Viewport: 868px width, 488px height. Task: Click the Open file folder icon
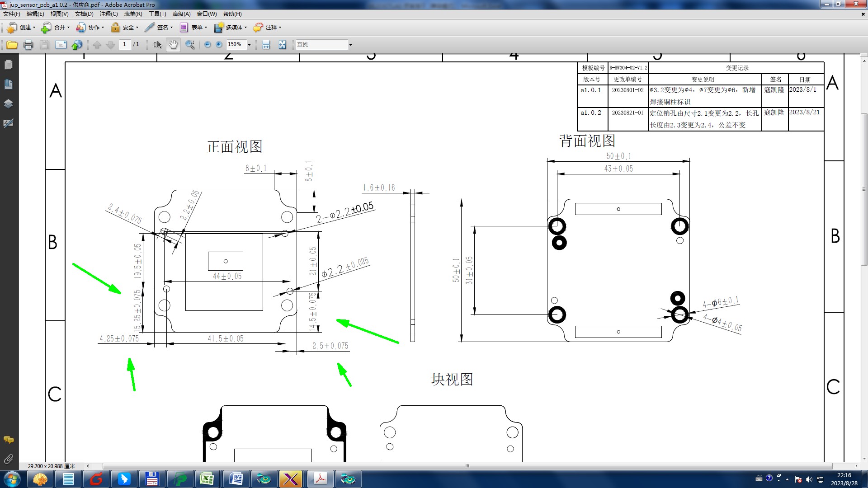coord(12,45)
